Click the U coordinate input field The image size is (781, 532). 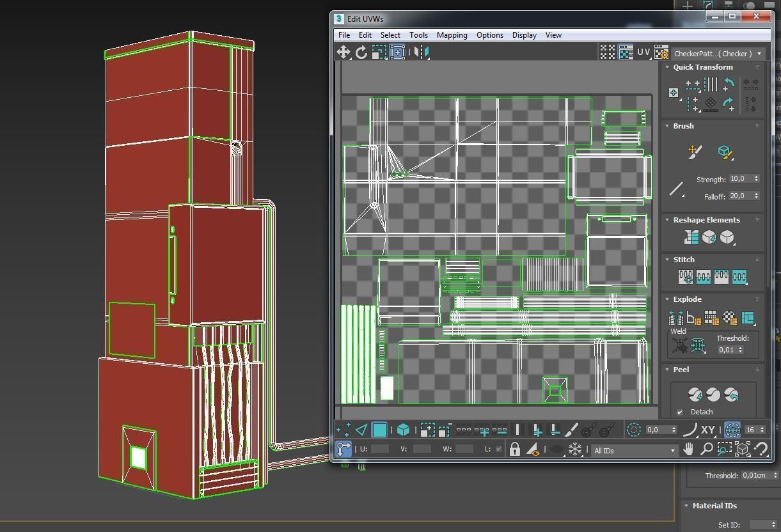coord(380,449)
